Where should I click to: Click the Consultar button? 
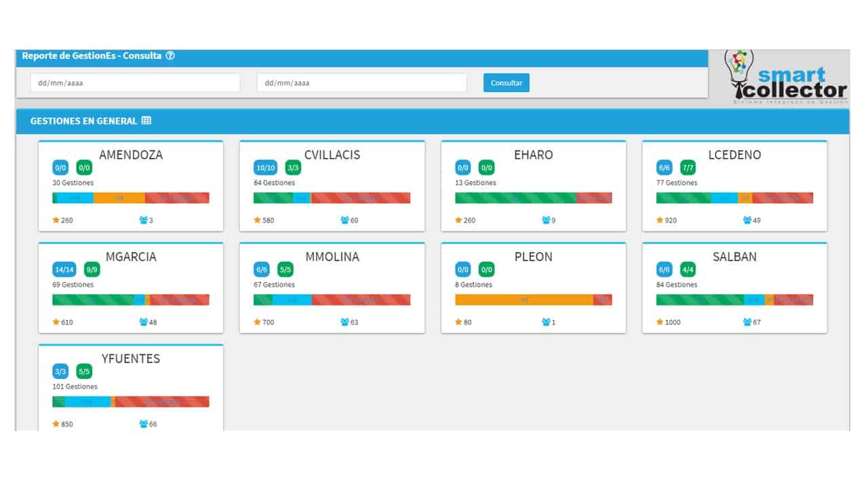507,83
